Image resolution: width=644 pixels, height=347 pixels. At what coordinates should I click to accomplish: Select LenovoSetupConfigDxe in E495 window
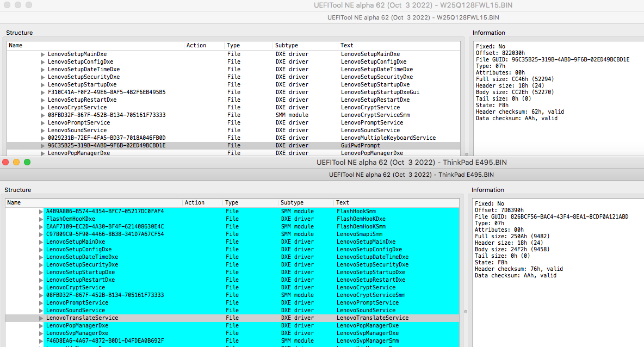click(232, 249)
